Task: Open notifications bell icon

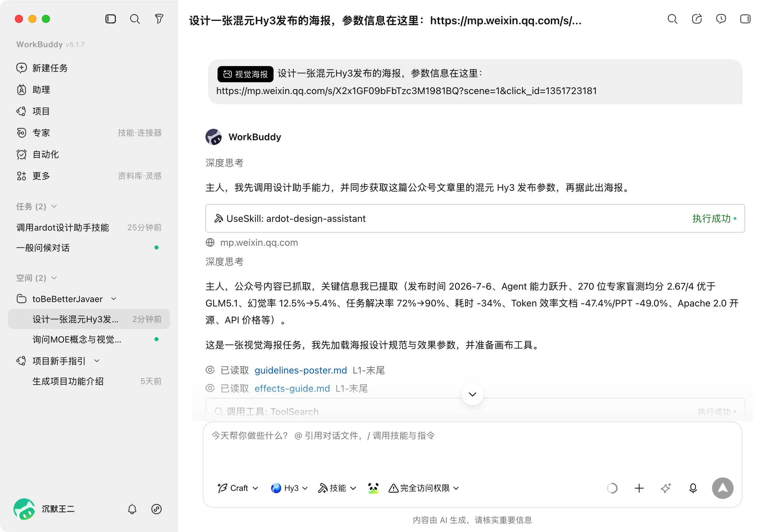Action: pyautogui.click(x=132, y=509)
